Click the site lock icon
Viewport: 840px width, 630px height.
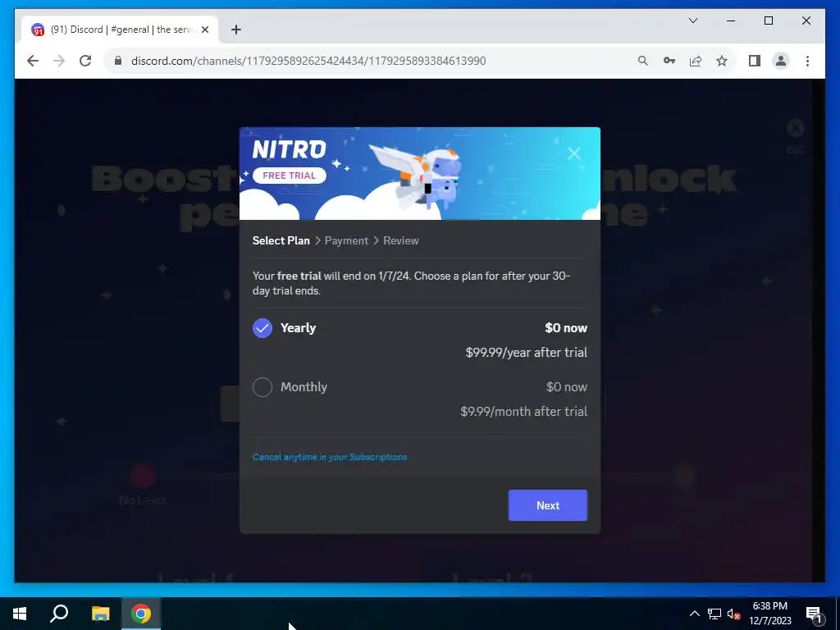pyautogui.click(x=118, y=61)
